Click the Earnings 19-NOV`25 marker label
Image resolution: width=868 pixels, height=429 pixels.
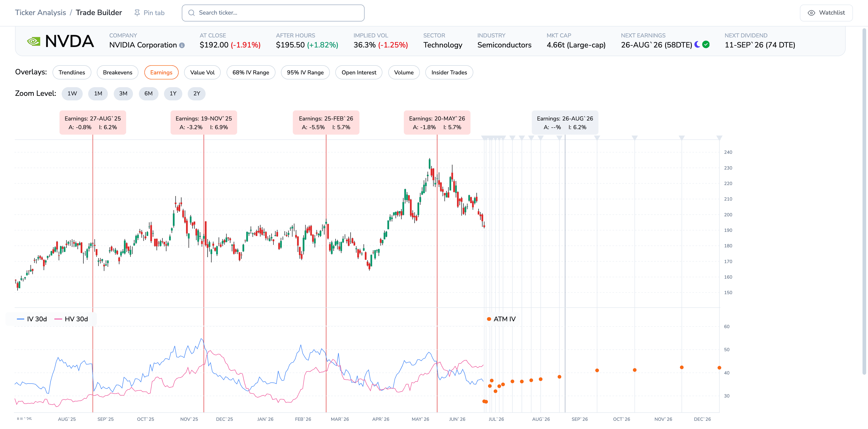204,123
